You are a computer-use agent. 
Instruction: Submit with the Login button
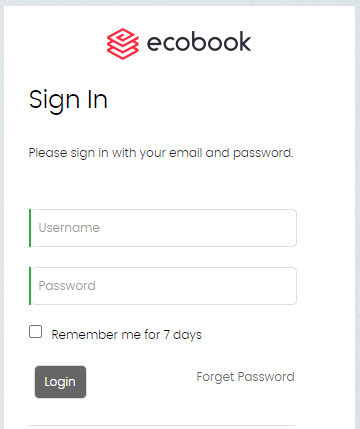click(60, 382)
